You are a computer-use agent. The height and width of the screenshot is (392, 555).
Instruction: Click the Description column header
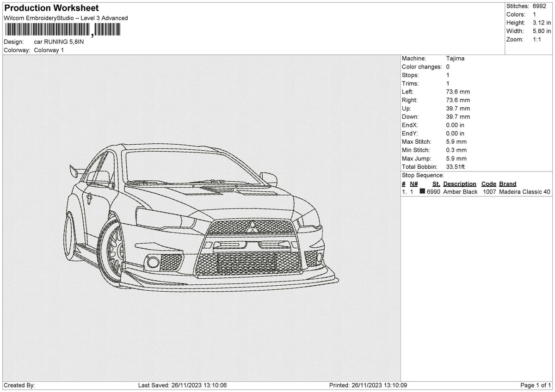coord(460,184)
